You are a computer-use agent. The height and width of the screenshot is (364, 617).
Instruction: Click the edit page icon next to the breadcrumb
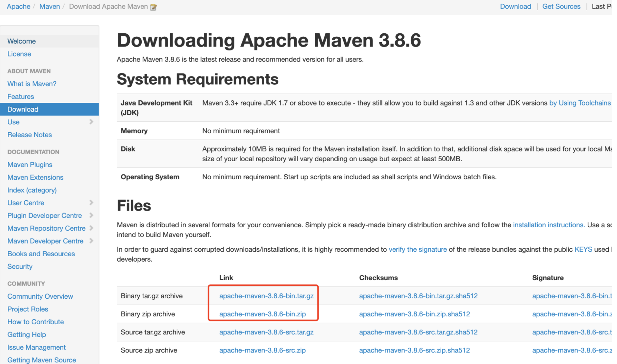pyautogui.click(x=154, y=7)
